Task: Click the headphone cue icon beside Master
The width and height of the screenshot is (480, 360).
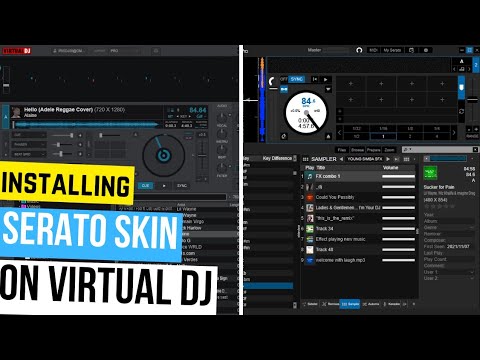Action: point(359,50)
